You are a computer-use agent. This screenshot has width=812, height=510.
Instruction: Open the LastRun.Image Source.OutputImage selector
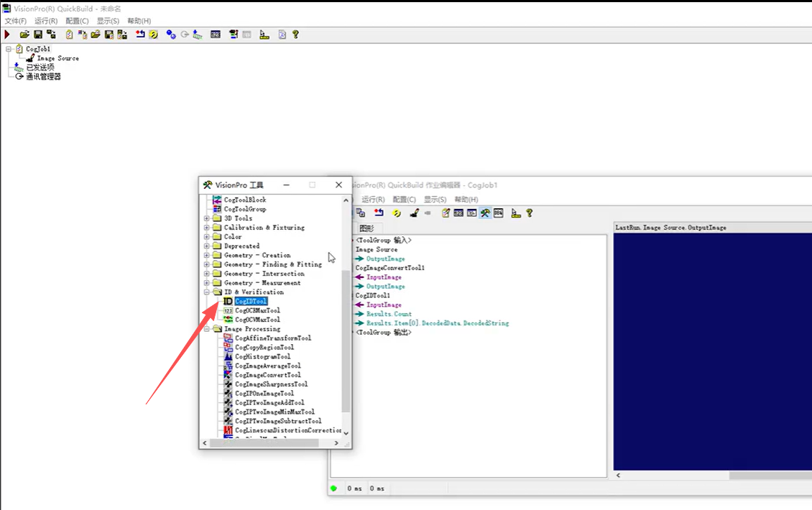(x=713, y=228)
